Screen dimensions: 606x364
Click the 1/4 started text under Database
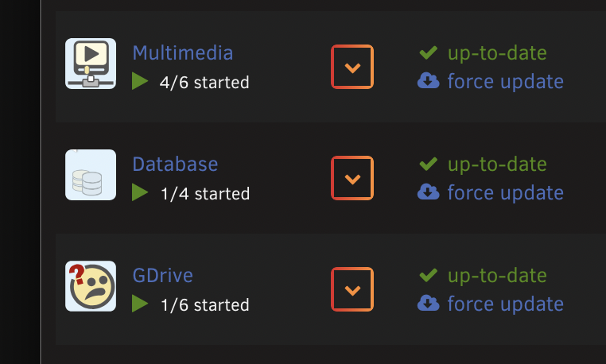(x=205, y=194)
